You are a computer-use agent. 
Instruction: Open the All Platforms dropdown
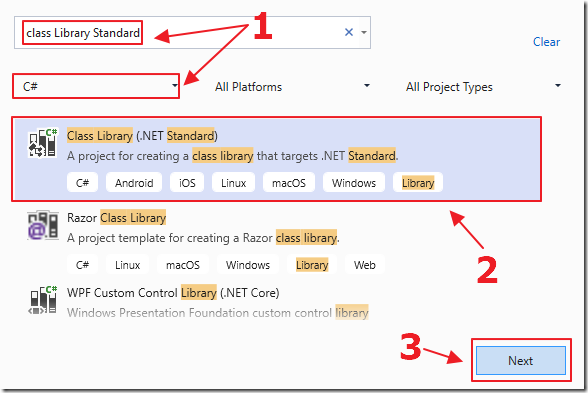click(292, 87)
